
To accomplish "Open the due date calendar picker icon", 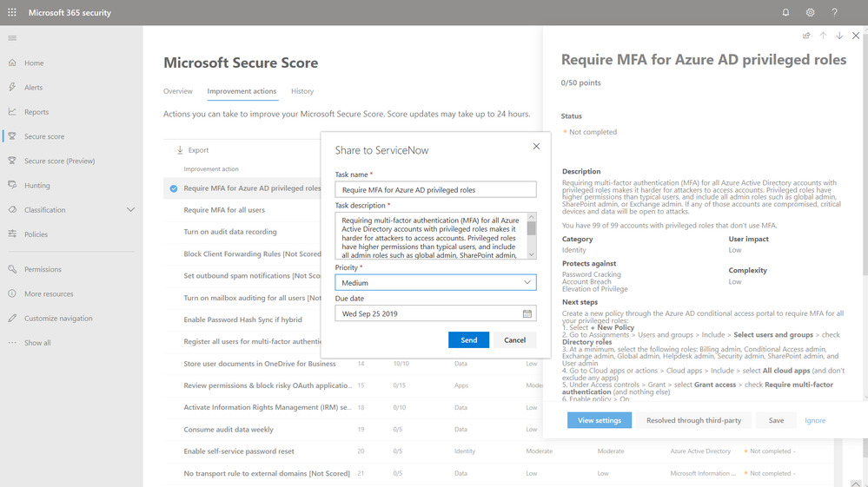I will tap(527, 313).
